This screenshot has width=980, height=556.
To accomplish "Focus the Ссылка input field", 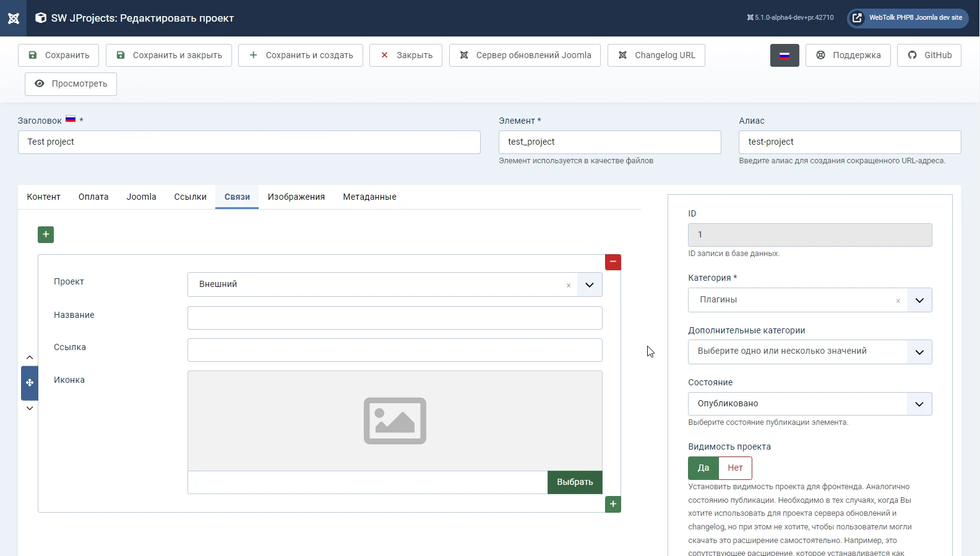I will 395,350.
